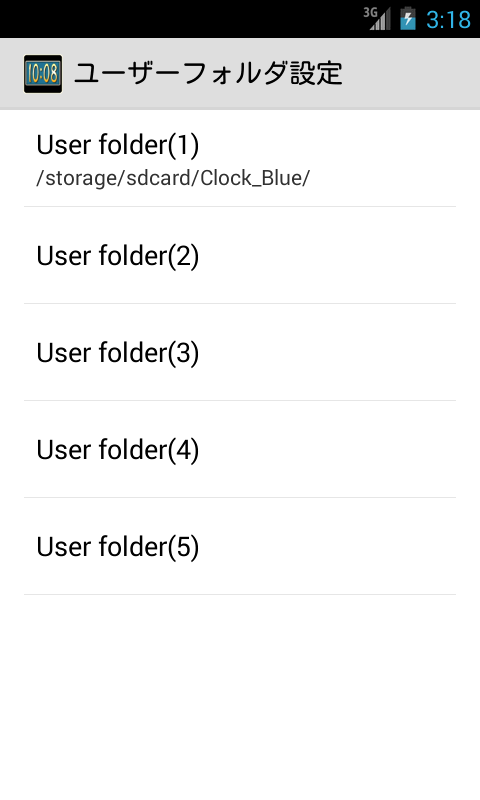This screenshot has width=480, height=800.
Task: Open the User folder(2) setting
Action: pos(240,255)
